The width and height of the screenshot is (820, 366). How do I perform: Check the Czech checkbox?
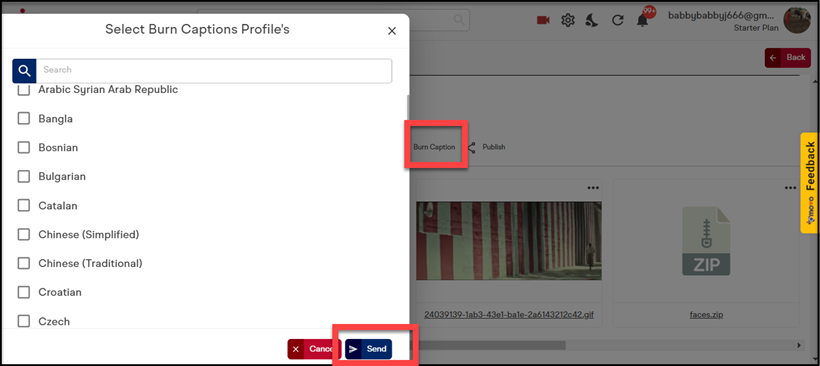(24, 321)
